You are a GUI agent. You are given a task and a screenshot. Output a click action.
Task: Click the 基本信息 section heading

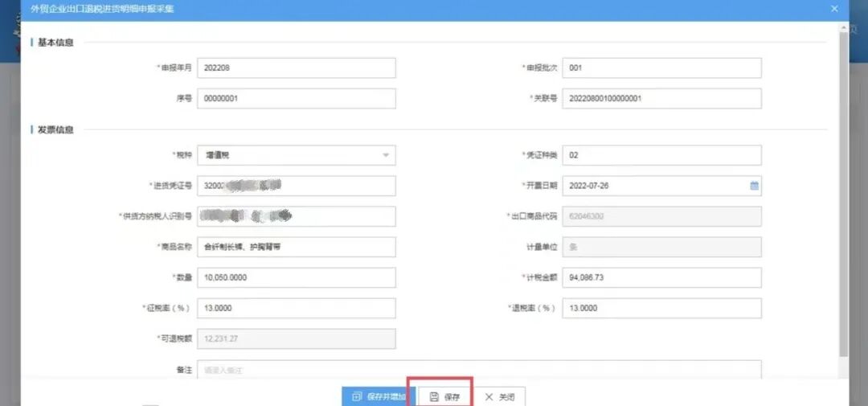55,43
